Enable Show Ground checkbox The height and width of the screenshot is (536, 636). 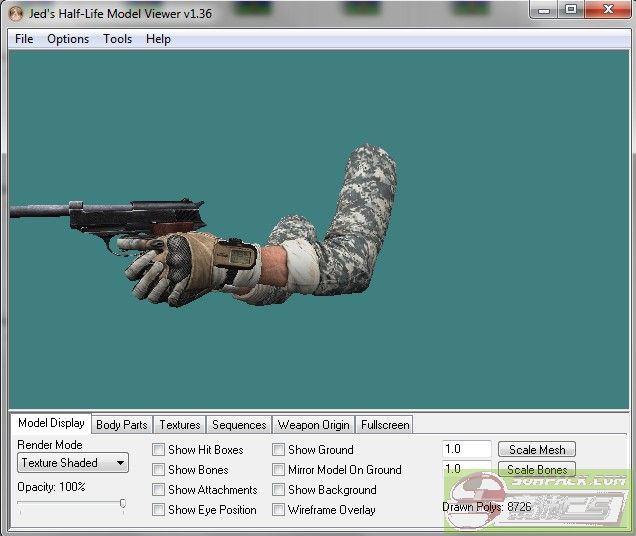click(x=279, y=450)
